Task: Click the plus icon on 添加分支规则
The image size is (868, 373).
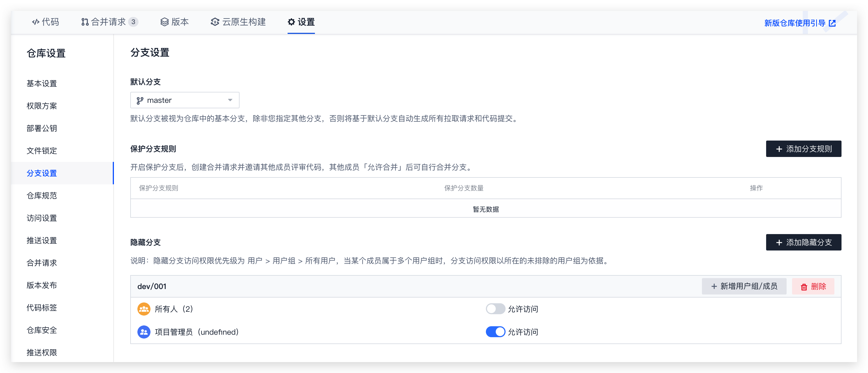Action: (779, 149)
